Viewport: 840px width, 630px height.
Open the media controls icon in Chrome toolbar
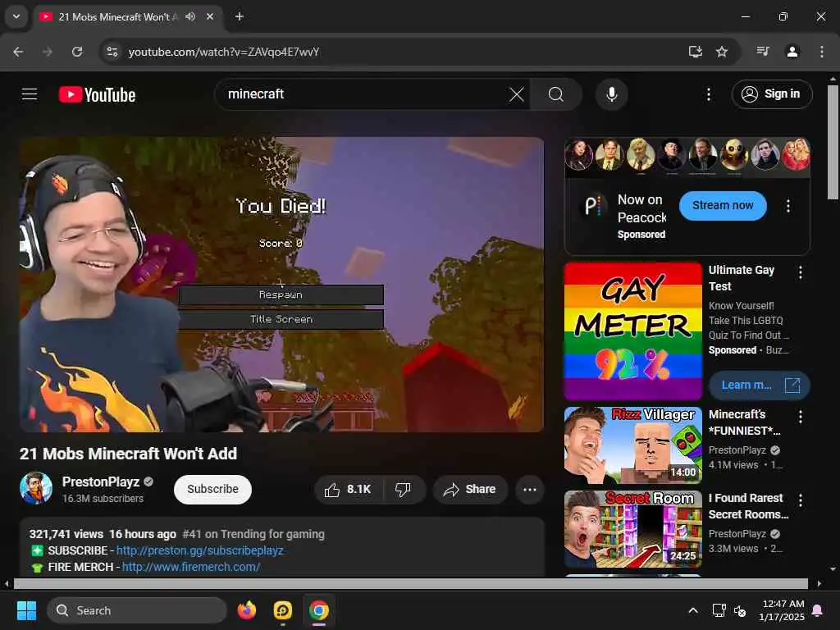coord(763,52)
